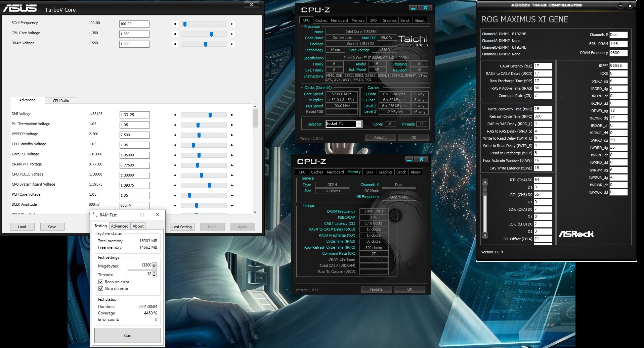Click the DRAM VTT Voltage left arrow

tap(175, 165)
